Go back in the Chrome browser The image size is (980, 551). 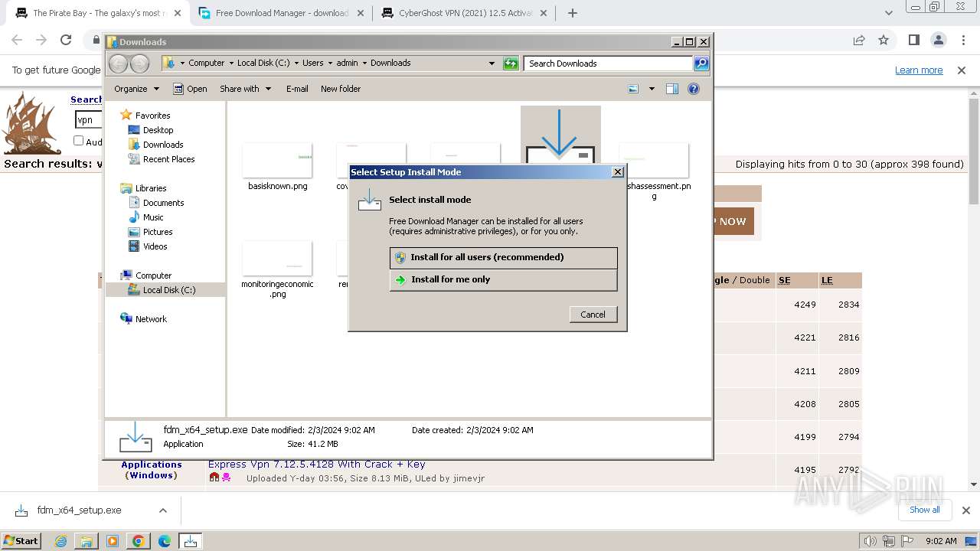click(x=17, y=40)
